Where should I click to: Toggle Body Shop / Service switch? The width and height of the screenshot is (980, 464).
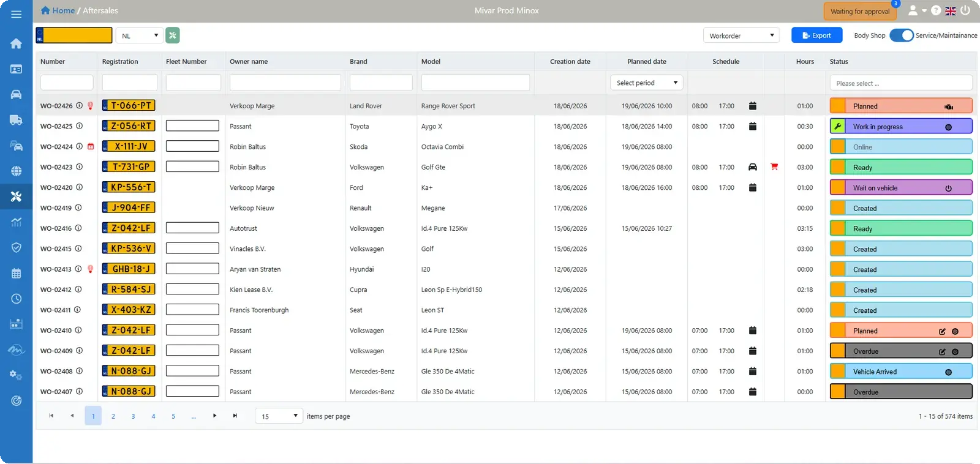click(x=902, y=36)
